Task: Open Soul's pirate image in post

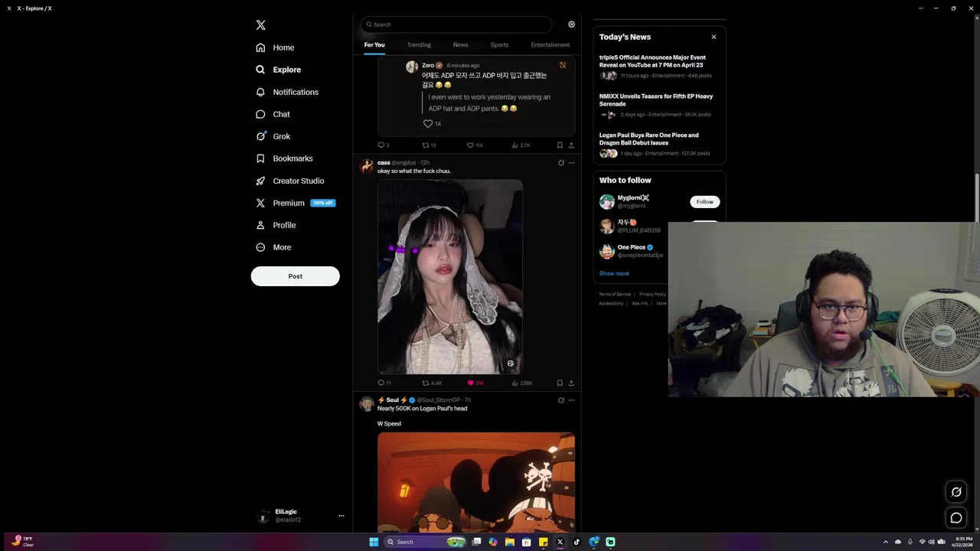Action: coord(476,482)
